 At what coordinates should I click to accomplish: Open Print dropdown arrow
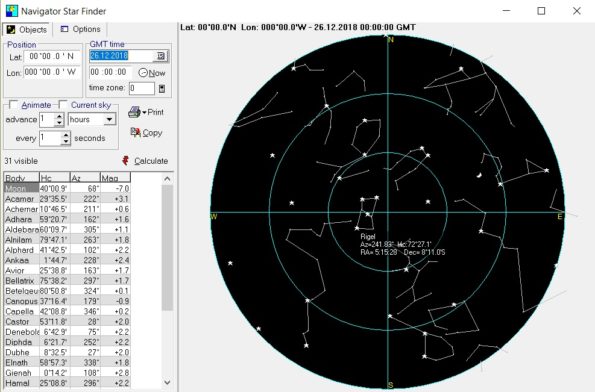(144, 113)
